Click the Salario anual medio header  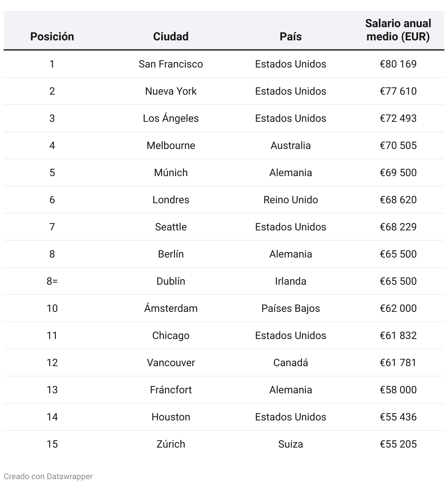point(398,30)
